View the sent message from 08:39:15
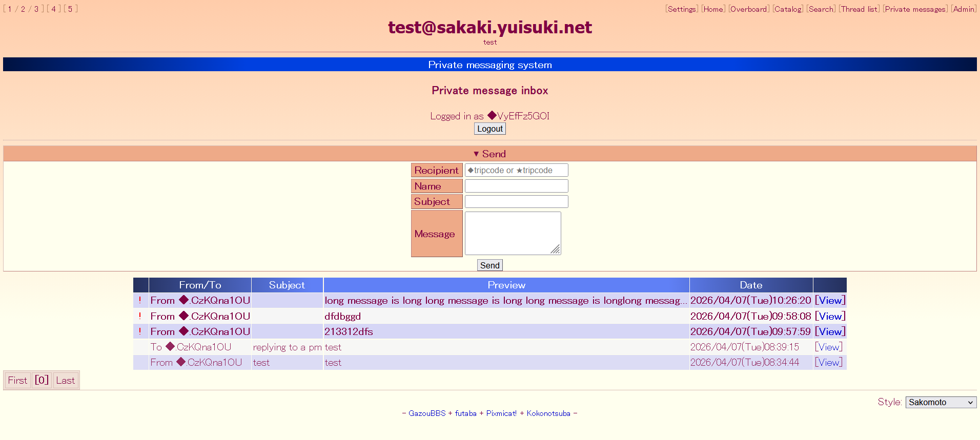 (829, 347)
